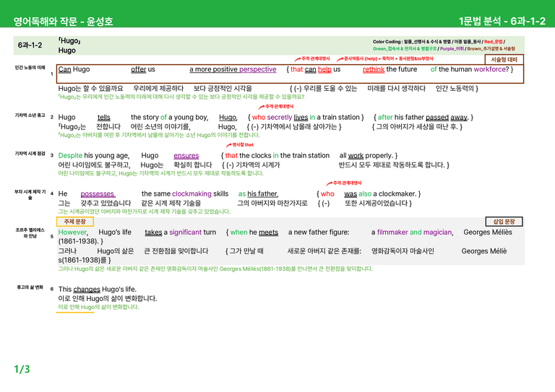The image size is (555, 392).
Task: Click the 6과-1-2 section label
Action: tap(30, 45)
